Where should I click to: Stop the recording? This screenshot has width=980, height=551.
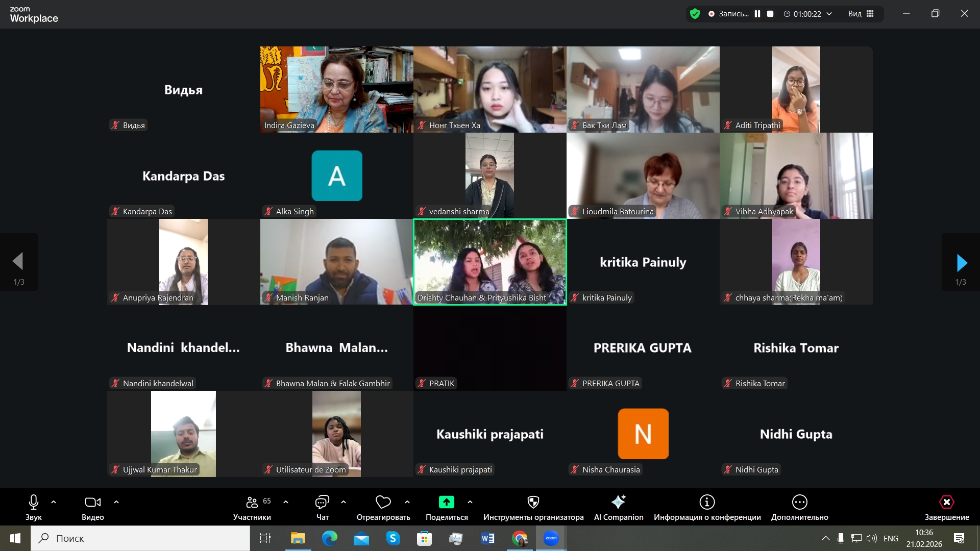(770, 14)
